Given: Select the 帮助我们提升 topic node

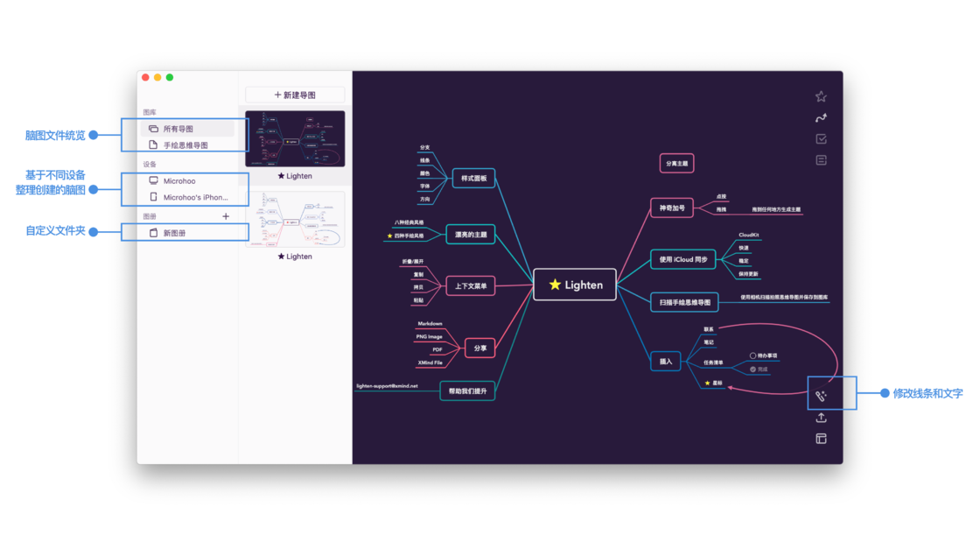Looking at the screenshot, I should [x=467, y=391].
